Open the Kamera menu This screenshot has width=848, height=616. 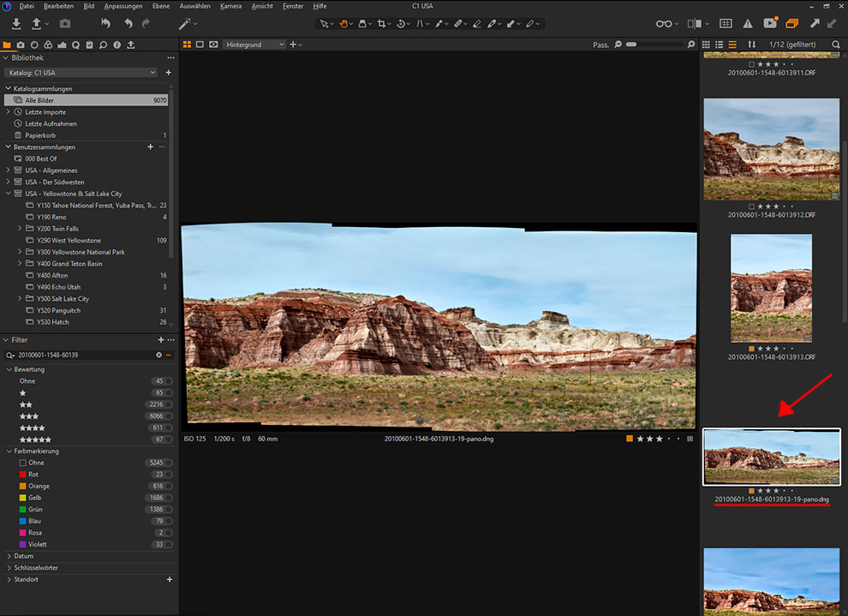point(231,6)
